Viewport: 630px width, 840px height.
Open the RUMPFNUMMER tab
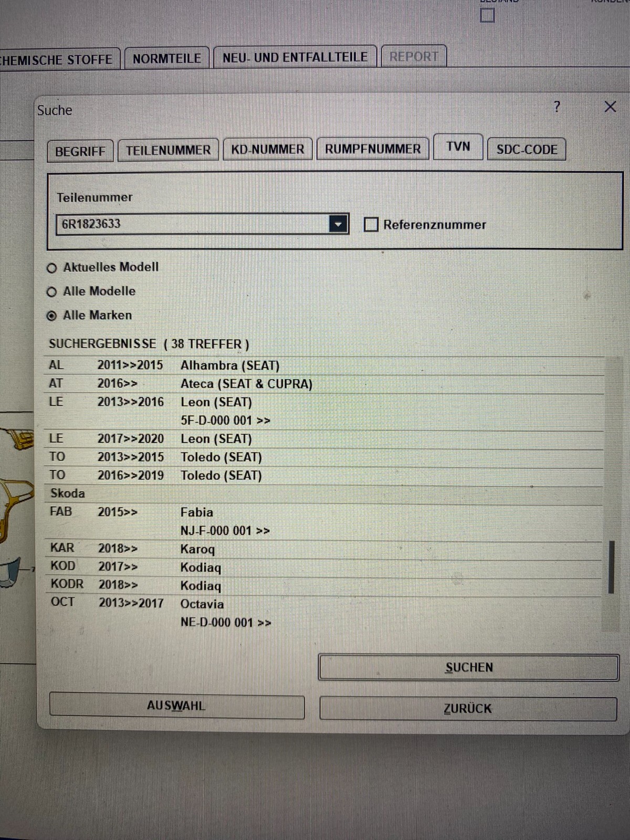(x=372, y=149)
